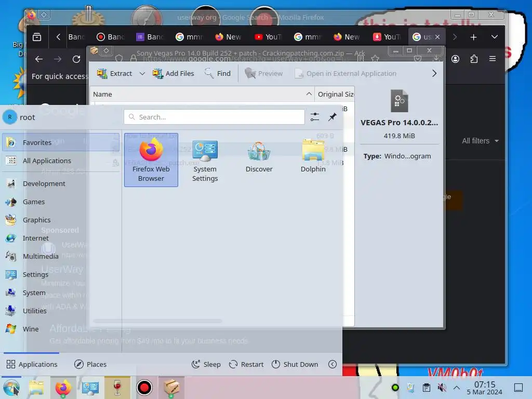Open launcher configure settings icon
Viewport: 532px width, 399px height.
click(315, 117)
